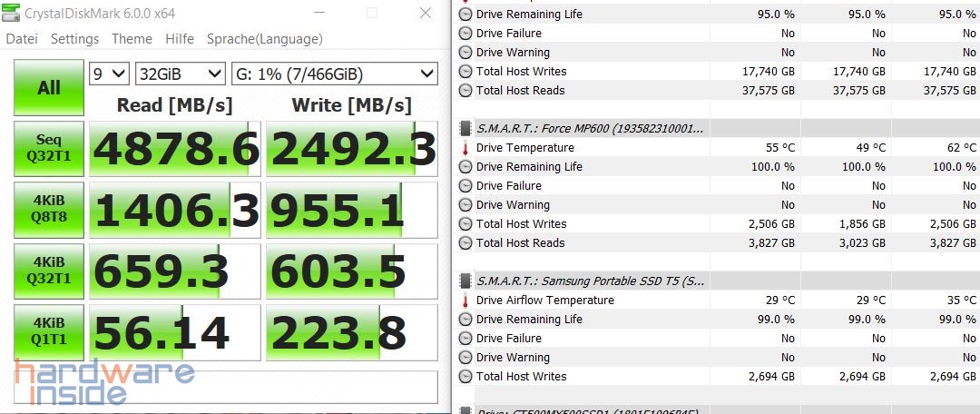Start the 4KiB Q32T1 test
This screenshot has width=980, height=414.
click(49, 271)
